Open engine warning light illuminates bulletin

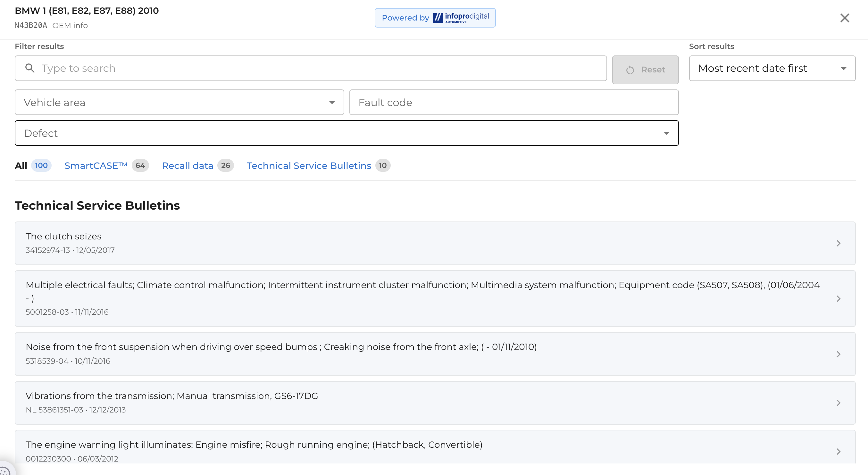tap(435, 447)
